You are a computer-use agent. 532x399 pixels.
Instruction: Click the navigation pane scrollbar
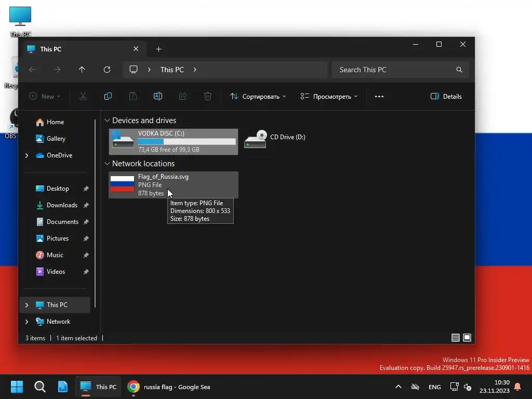(x=95, y=213)
